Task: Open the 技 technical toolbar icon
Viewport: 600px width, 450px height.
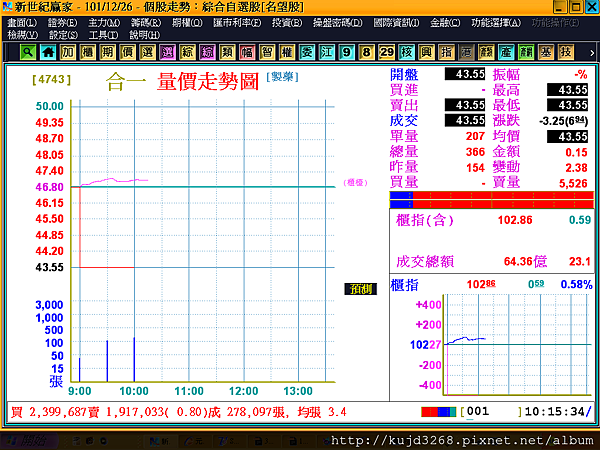Action: pos(566,52)
